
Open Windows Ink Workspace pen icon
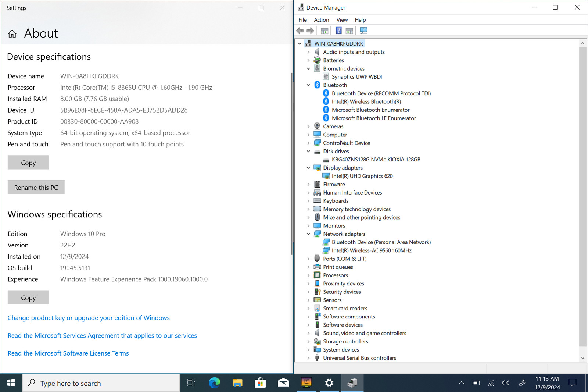pyautogui.click(x=522, y=383)
